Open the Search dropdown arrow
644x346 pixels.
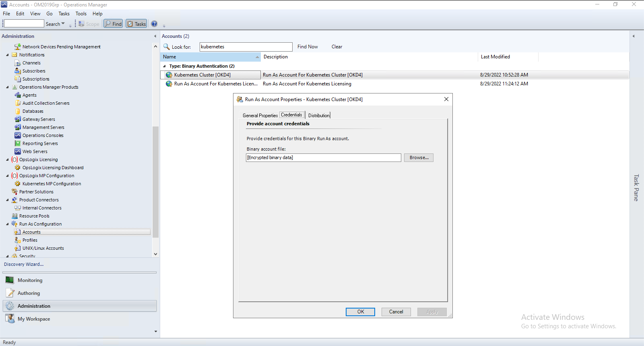pyautogui.click(x=63, y=24)
